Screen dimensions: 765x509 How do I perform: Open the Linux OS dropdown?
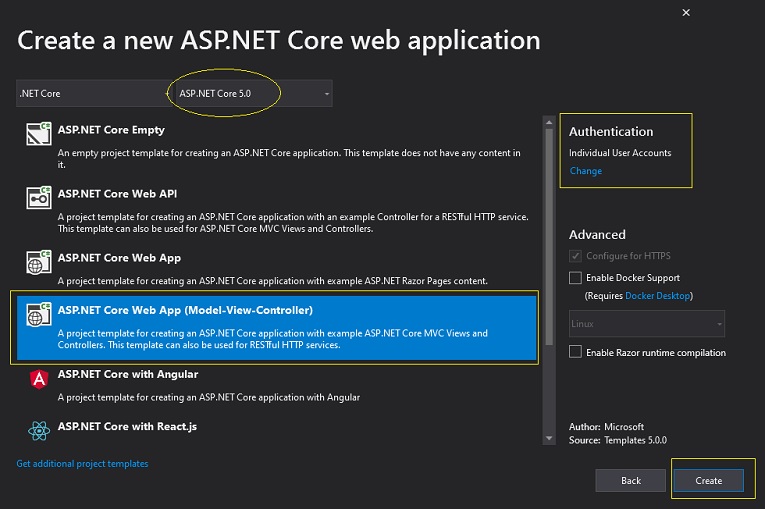coord(646,324)
